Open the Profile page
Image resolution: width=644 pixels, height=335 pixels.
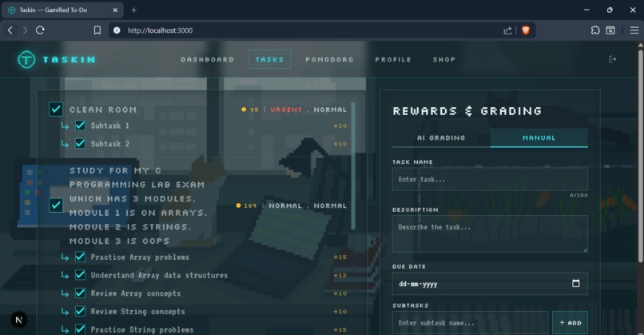(x=393, y=59)
